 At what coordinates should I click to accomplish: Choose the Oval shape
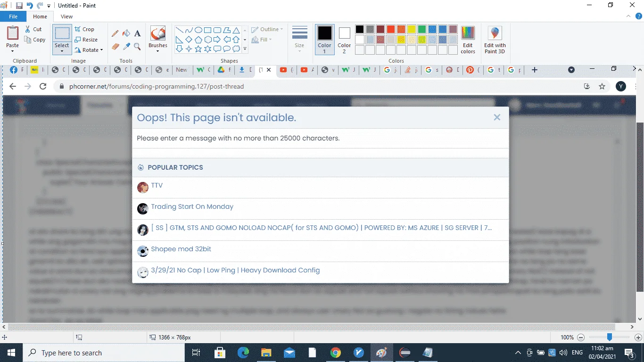198,30
